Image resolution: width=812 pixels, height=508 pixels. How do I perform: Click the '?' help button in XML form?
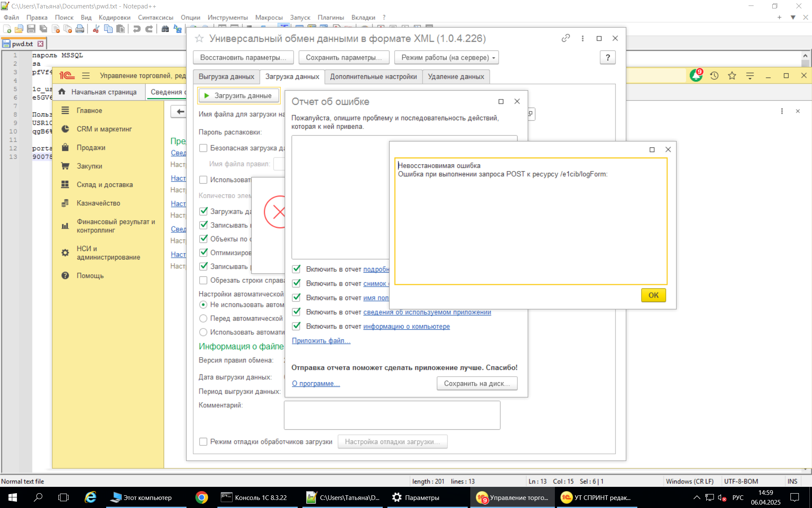[608, 58]
